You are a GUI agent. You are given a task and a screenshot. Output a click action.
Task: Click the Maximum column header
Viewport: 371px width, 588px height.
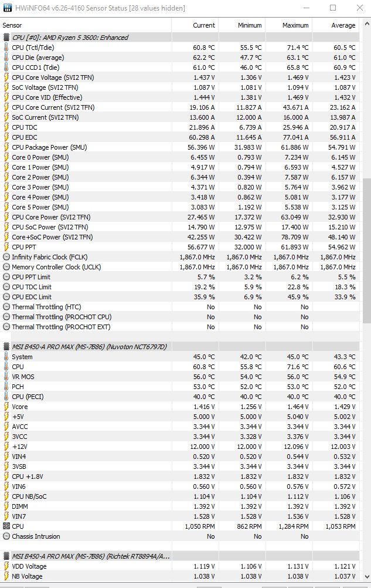click(295, 25)
